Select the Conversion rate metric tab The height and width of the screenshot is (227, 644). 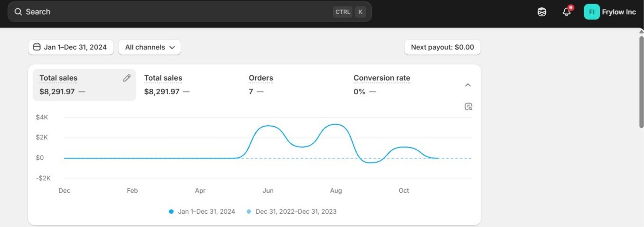pyautogui.click(x=381, y=85)
